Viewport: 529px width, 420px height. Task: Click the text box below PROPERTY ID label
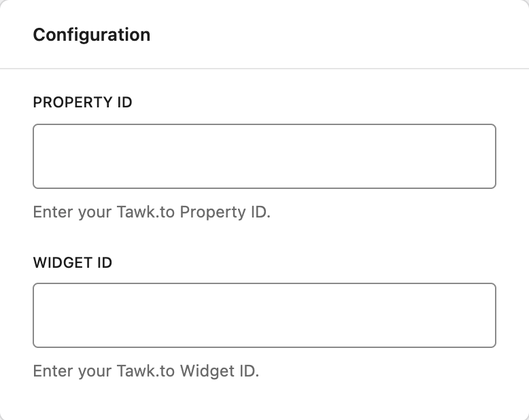tap(264, 156)
